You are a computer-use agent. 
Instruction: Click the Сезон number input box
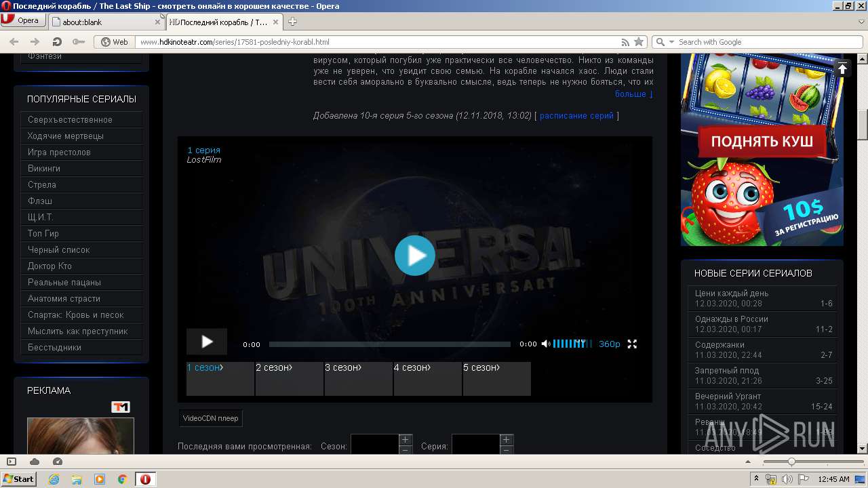tap(374, 445)
